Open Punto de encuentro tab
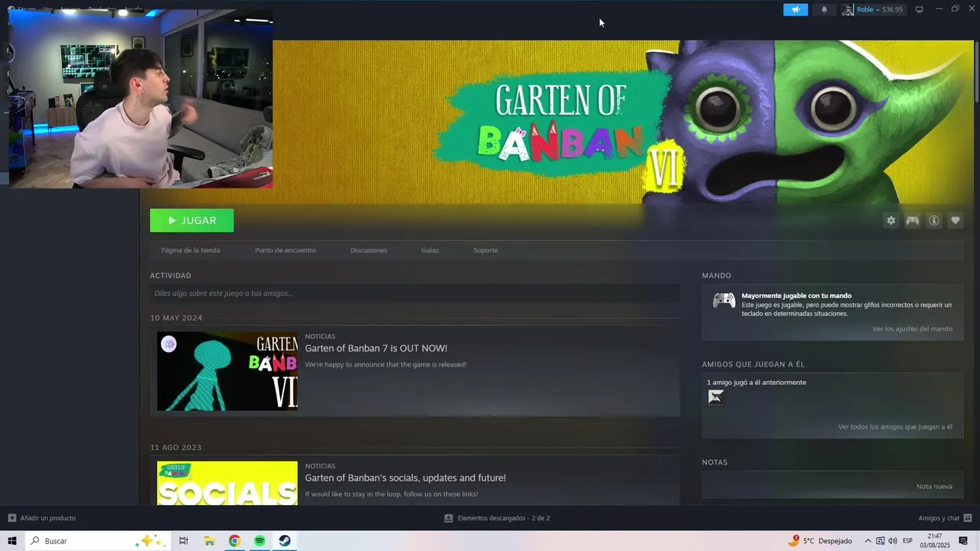This screenshot has width=980, height=551. point(286,250)
